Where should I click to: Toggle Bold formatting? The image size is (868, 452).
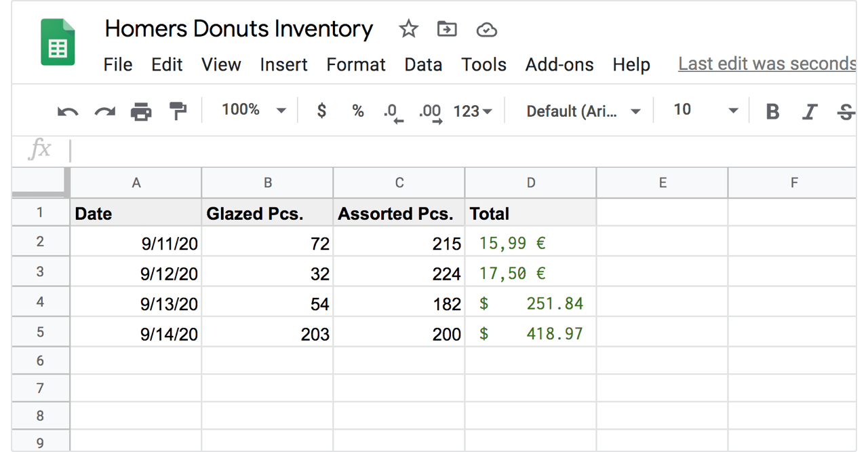tap(772, 111)
